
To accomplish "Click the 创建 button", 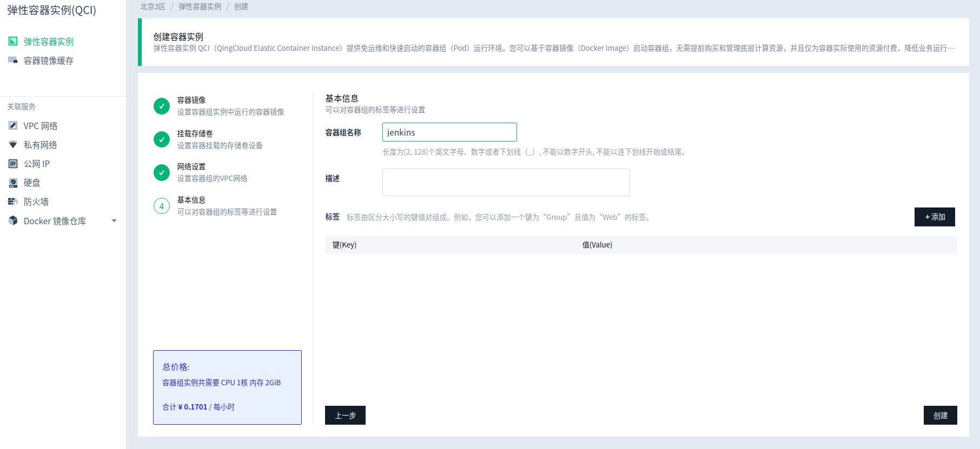I will click(941, 415).
